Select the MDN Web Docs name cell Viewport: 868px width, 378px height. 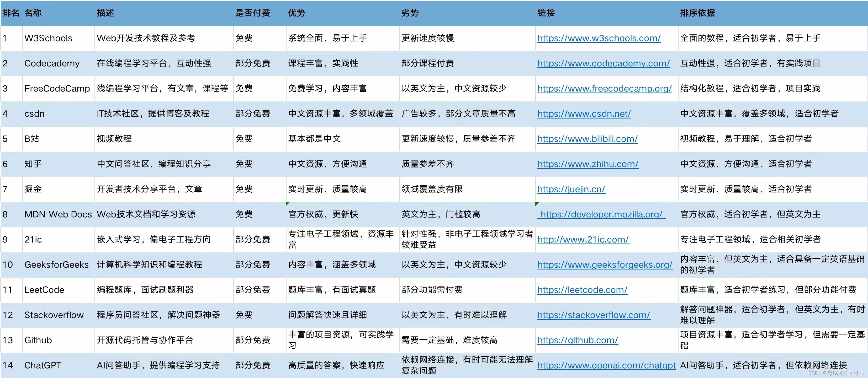58,214
